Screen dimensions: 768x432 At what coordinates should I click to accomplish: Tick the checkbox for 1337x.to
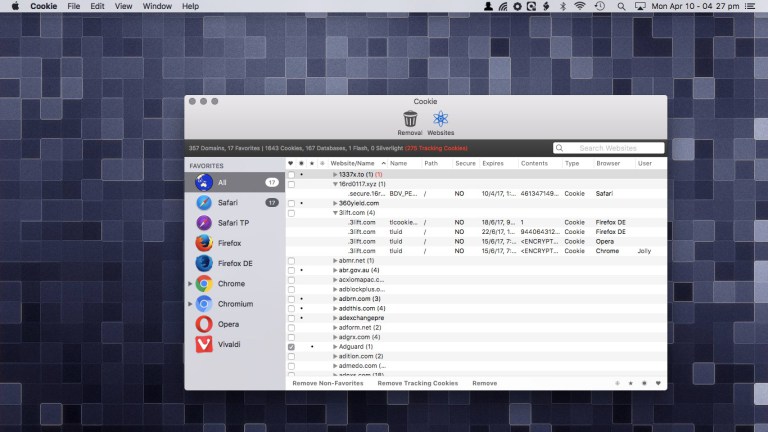(291, 175)
